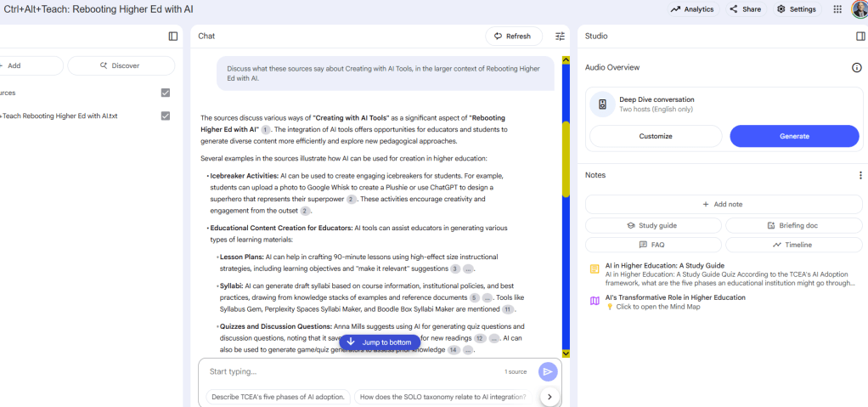
Task: Open the Google apps grid
Action: coord(837,9)
